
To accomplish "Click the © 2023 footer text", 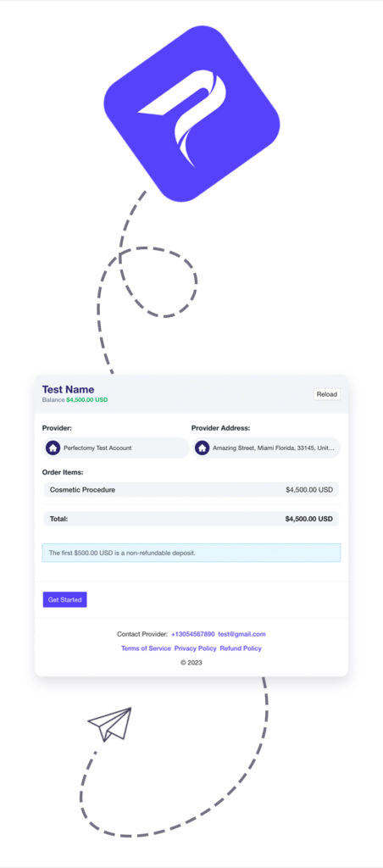I will (191, 662).
